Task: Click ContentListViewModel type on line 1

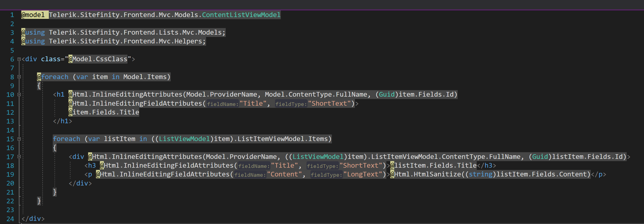Action: pos(241,15)
